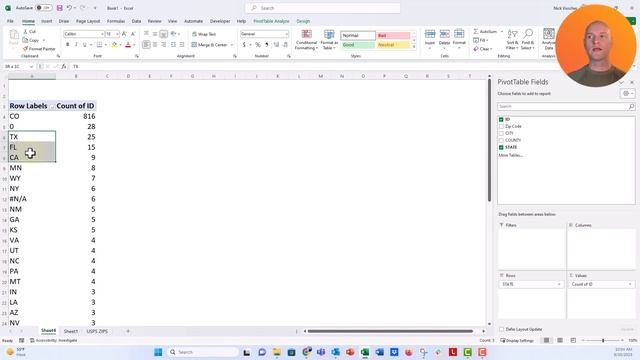Screen dimensions: 640x360
Task: Click the More Tables link
Action: pos(510,155)
